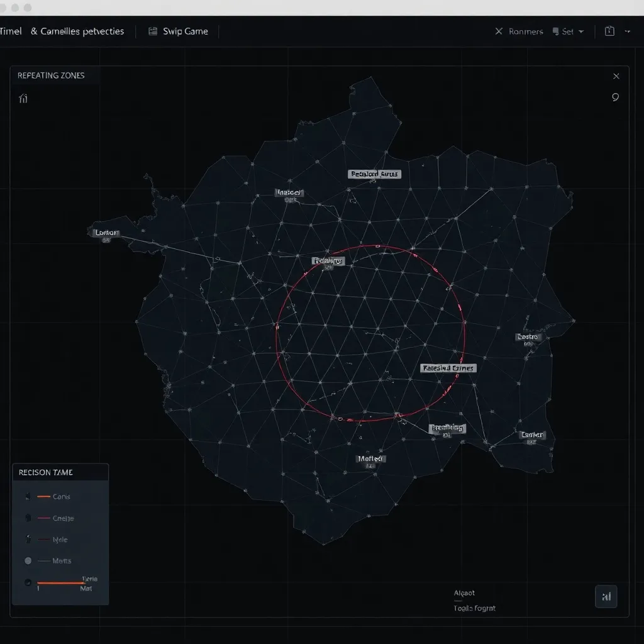Switch to the Swip Game tab
Viewport: 644px width, 644px height.
click(x=185, y=31)
